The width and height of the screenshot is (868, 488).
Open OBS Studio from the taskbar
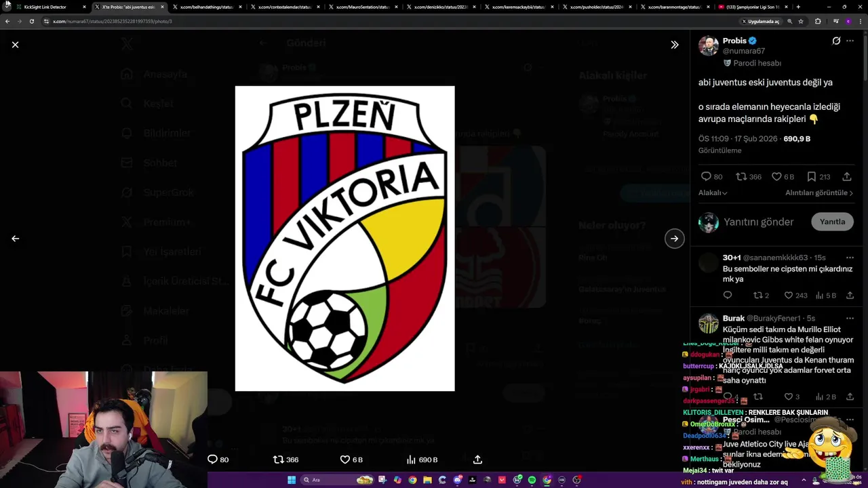[x=576, y=480]
